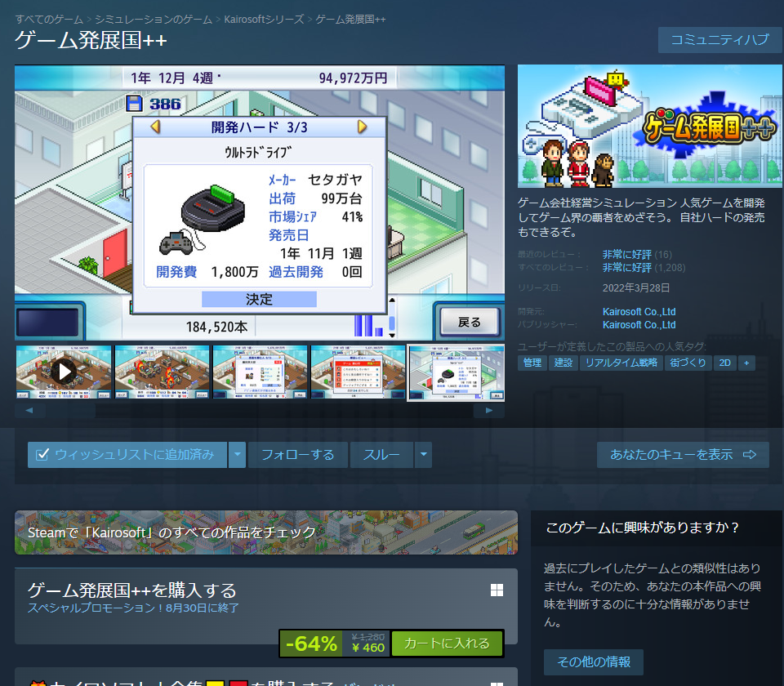Image resolution: width=784 pixels, height=686 pixels.
Task: Select the last screenshot thumbnail
Action: 456,372
